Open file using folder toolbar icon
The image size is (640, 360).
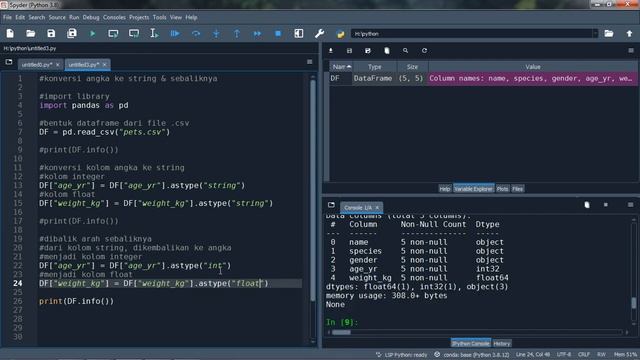pos(31,33)
